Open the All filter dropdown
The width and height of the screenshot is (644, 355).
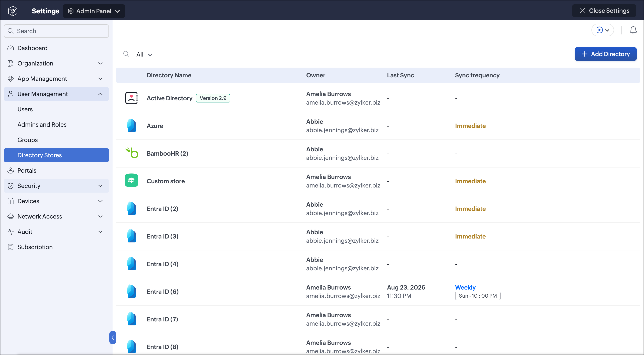point(144,54)
